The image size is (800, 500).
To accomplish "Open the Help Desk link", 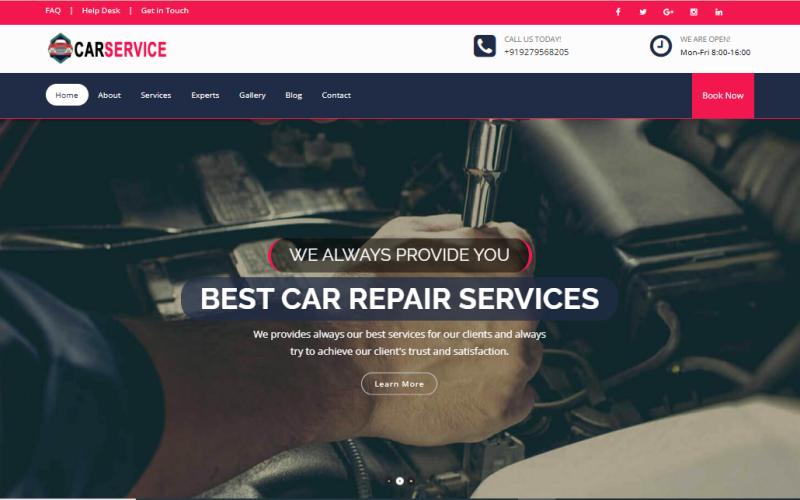I will pos(101,10).
